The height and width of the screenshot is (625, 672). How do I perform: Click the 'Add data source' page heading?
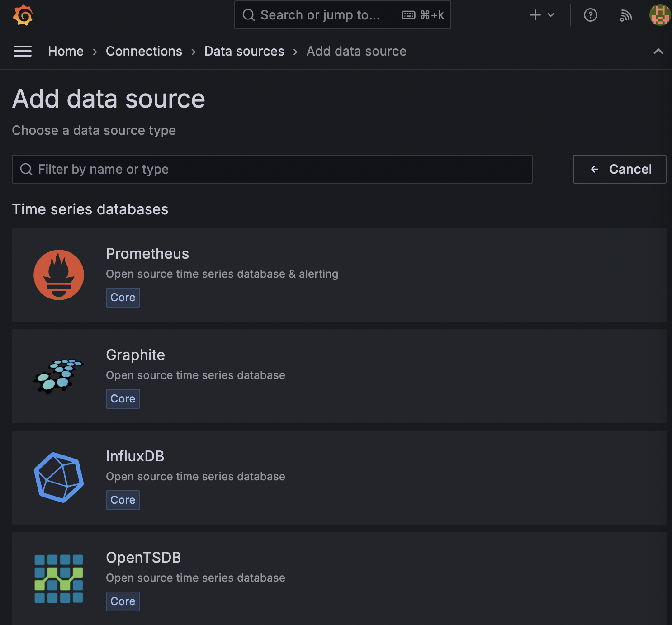109,99
